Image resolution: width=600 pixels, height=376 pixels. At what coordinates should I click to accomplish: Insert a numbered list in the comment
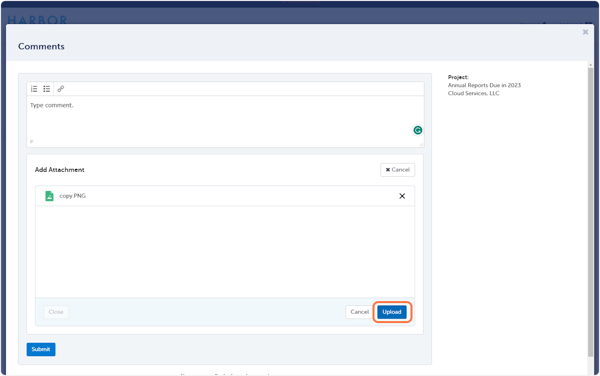point(34,89)
